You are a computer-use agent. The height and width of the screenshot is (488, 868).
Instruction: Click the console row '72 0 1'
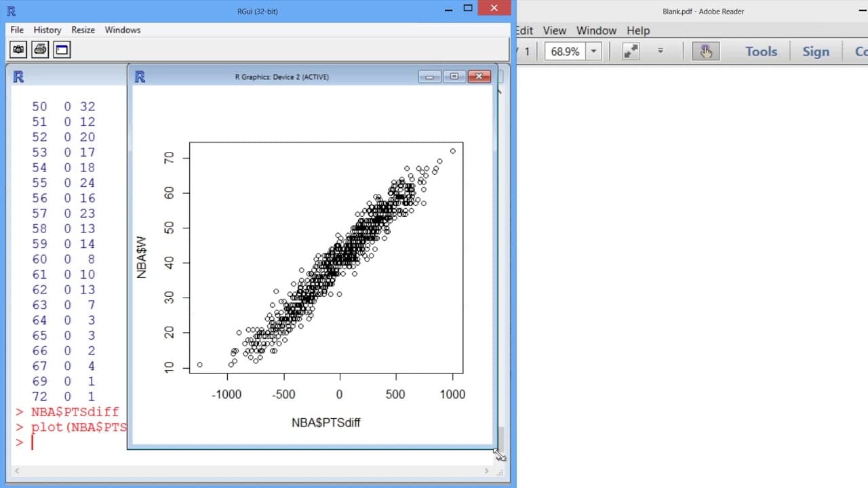[x=64, y=396]
